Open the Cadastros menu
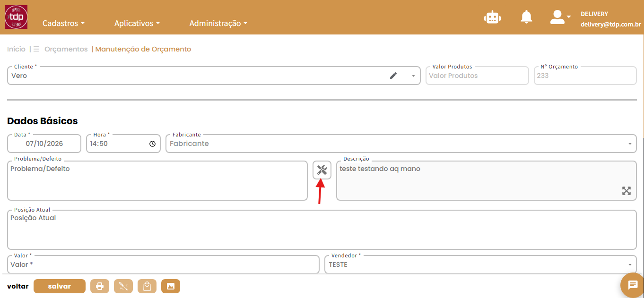Screen dimensions: 644x298 click(64, 23)
